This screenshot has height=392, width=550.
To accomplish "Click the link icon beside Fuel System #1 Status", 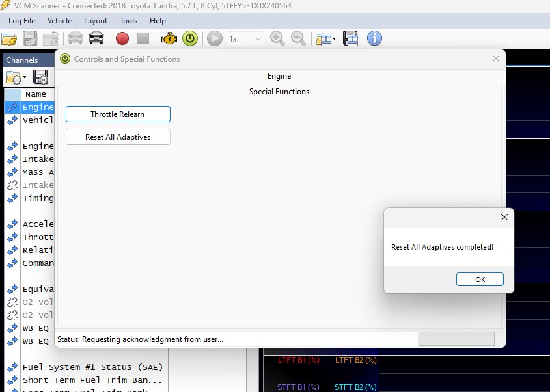I will (12, 367).
